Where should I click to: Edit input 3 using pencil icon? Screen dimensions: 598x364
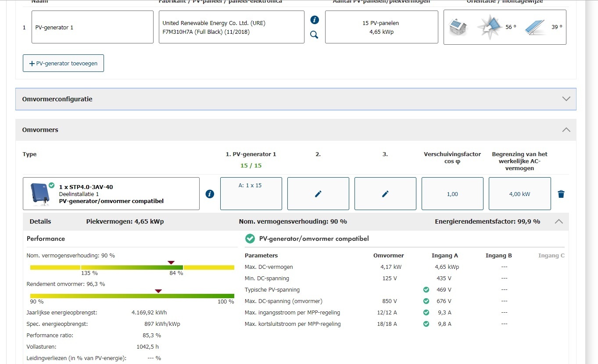pyautogui.click(x=385, y=194)
